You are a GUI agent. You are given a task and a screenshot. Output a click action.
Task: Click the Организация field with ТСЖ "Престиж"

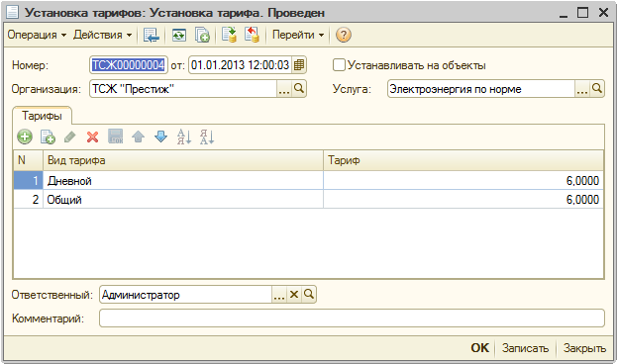183,89
